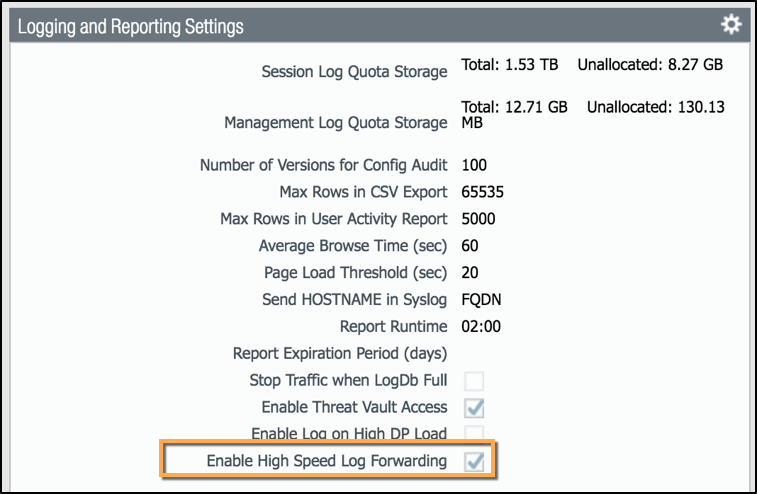The image size is (757, 494).
Task: Click Report Runtime value 02:00
Action: click(481, 326)
